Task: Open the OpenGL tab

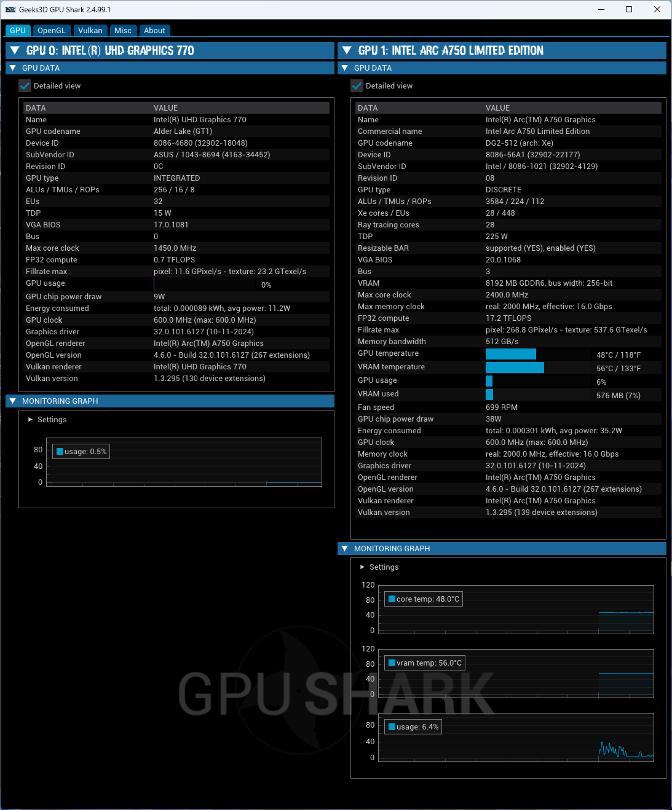Action: coord(51,31)
